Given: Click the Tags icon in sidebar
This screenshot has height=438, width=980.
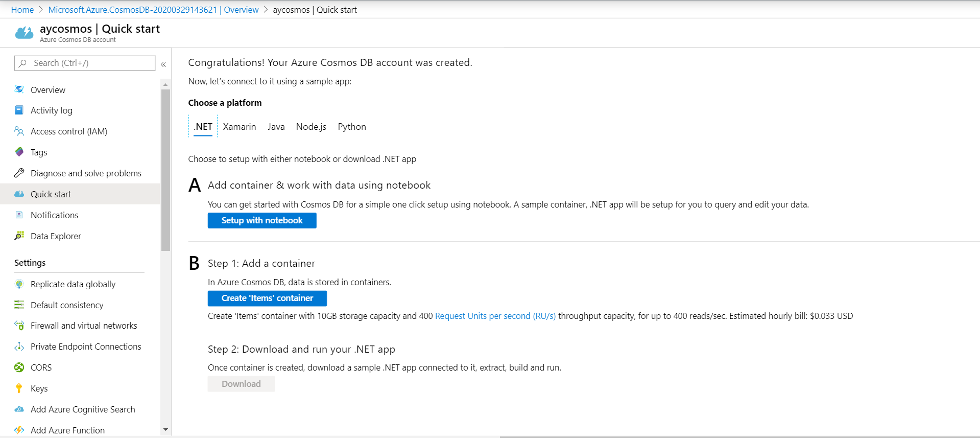Looking at the screenshot, I should (19, 152).
